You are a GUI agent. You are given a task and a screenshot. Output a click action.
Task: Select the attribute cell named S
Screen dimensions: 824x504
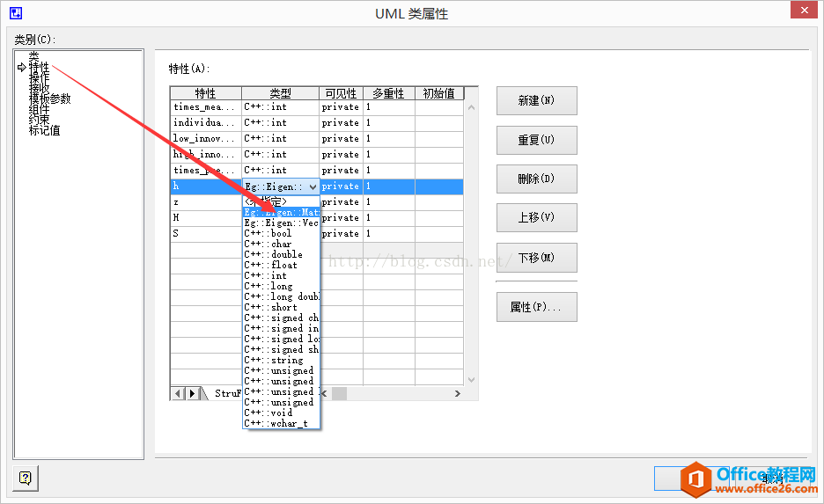point(205,234)
